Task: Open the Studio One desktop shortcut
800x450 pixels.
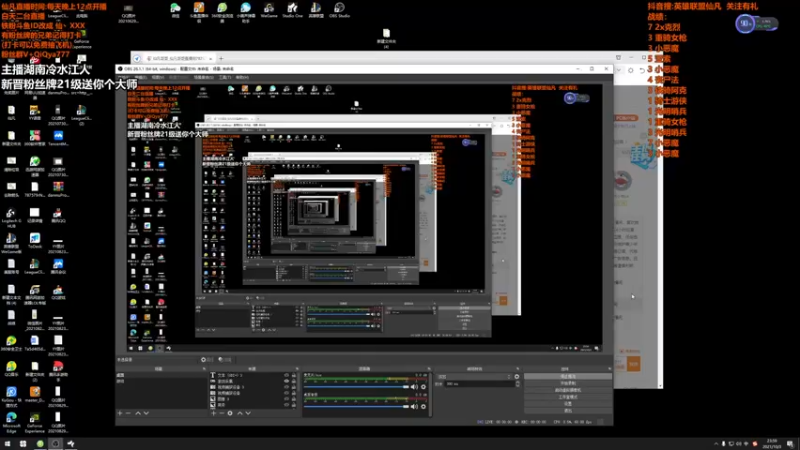Action: 292,10
